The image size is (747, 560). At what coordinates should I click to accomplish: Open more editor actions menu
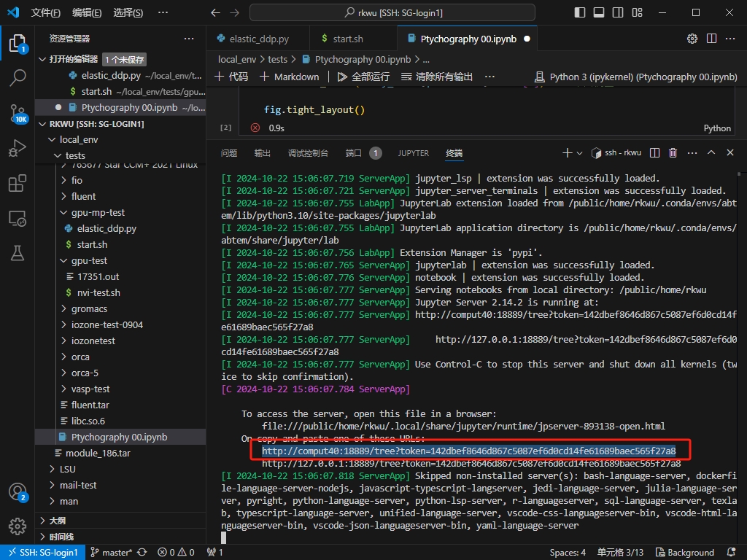point(730,39)
